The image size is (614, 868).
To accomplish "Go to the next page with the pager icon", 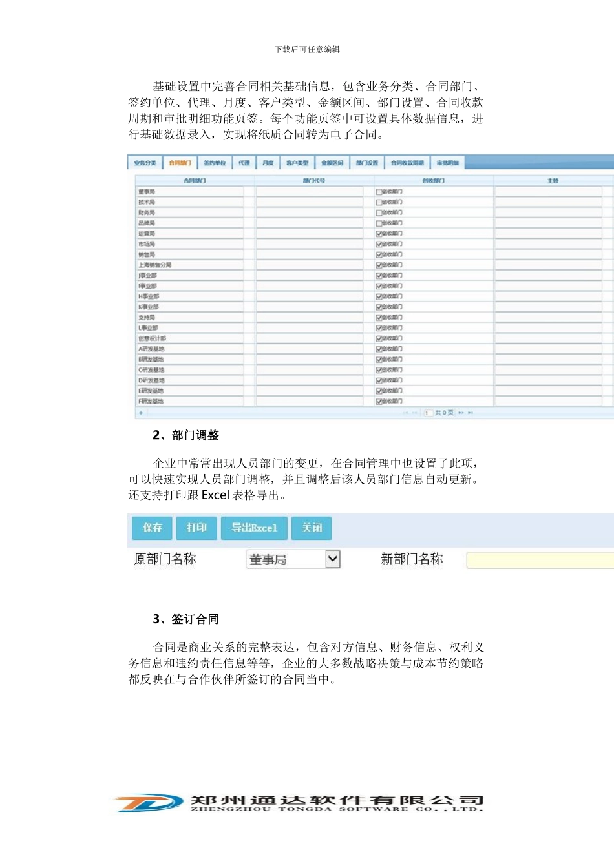I will (x=461, y=413).
